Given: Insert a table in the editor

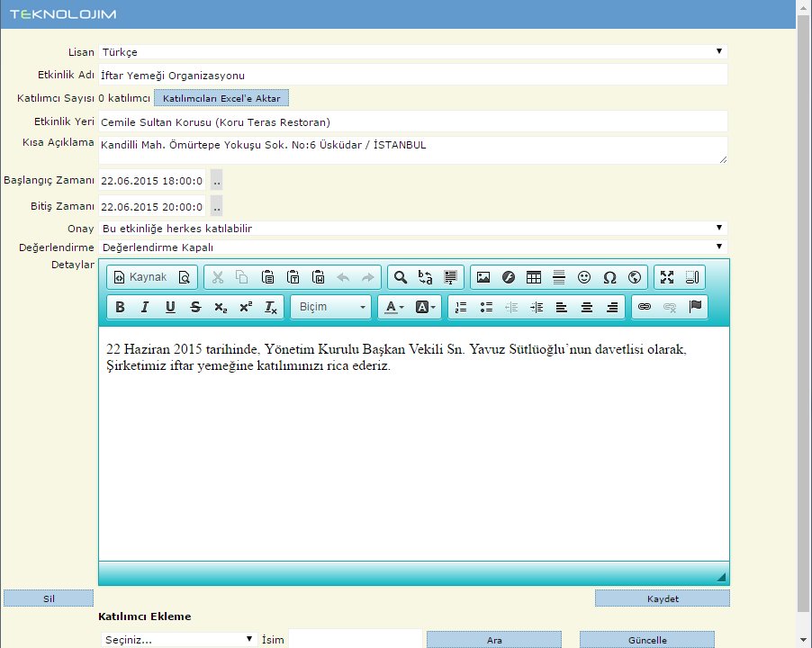Looking at the screenshot, I should click(x=534, y=277).
